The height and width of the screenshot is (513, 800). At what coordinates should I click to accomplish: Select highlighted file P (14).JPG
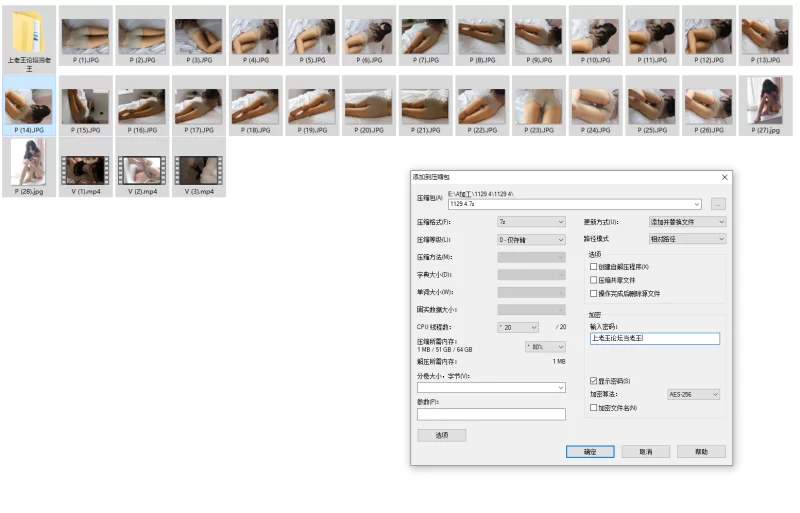click(29, 106)
